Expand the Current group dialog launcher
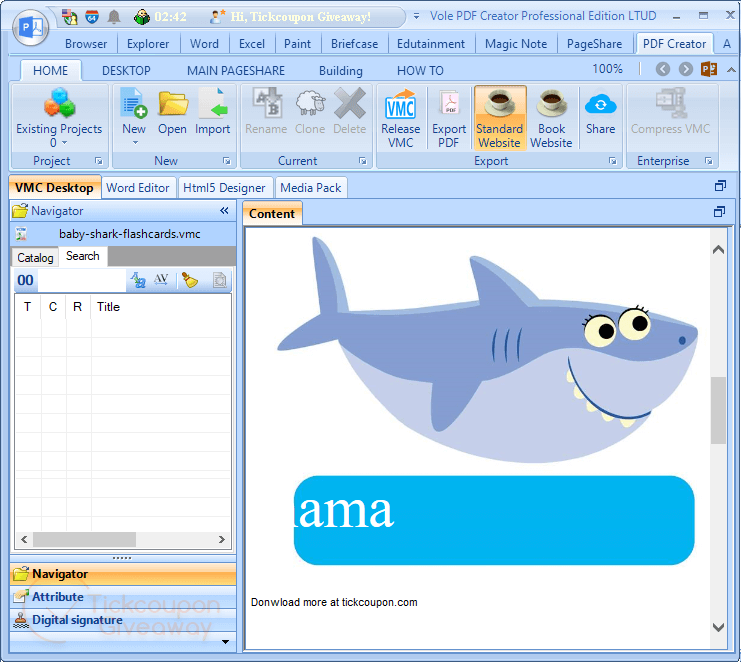The width and height of the screenshot is (741, 662). (x=362, y=161)
